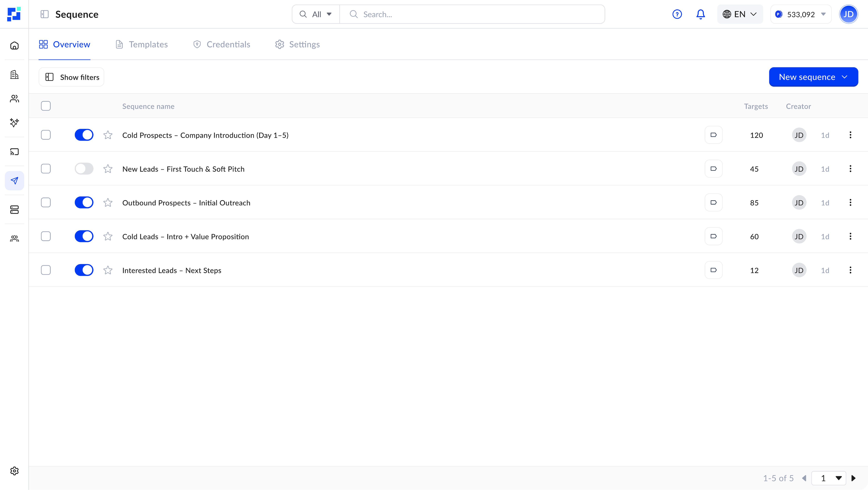The width and height of the screenshot is (868, 490).
Task: Select the active Sequence send icon
Action: coord(14,181)
